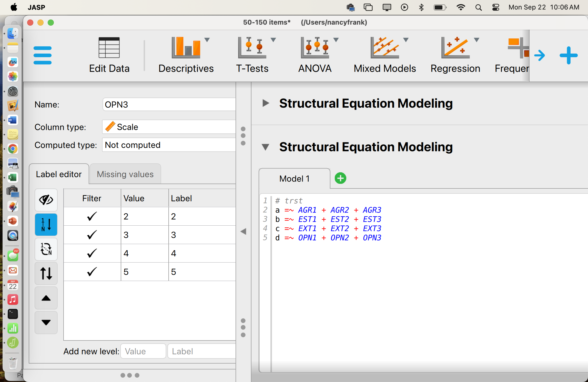Click the Edit Data table icon

(x=109, y=48)
